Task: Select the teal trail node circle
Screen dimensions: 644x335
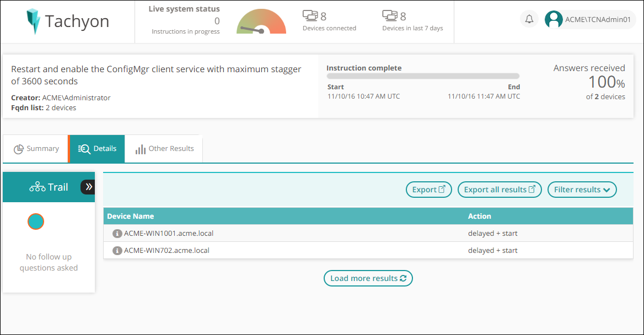Action: pyautogui.click(x=36, y=221)
